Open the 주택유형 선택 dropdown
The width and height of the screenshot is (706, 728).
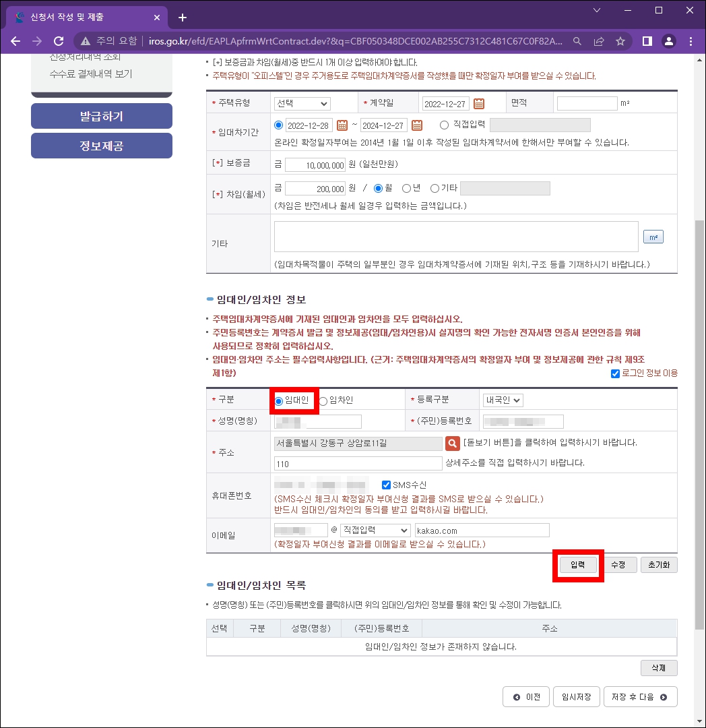pyautogui.click(x=301, y=102)
